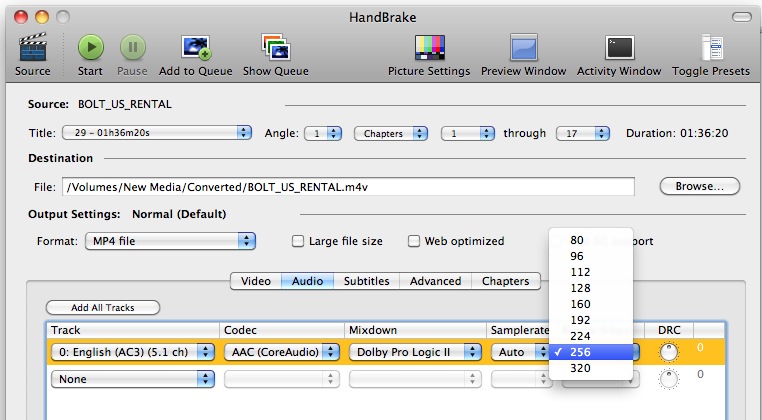This screenshot has width=762, height=420.
Task: Click Add All Tracks button
Action: point(103,308)
